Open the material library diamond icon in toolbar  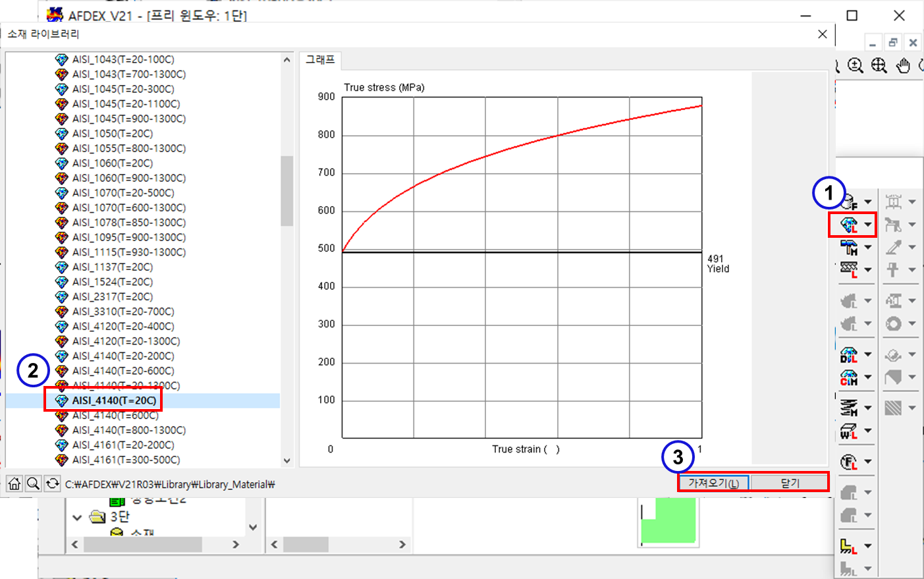pyautogui.click(x=849, y=225)
